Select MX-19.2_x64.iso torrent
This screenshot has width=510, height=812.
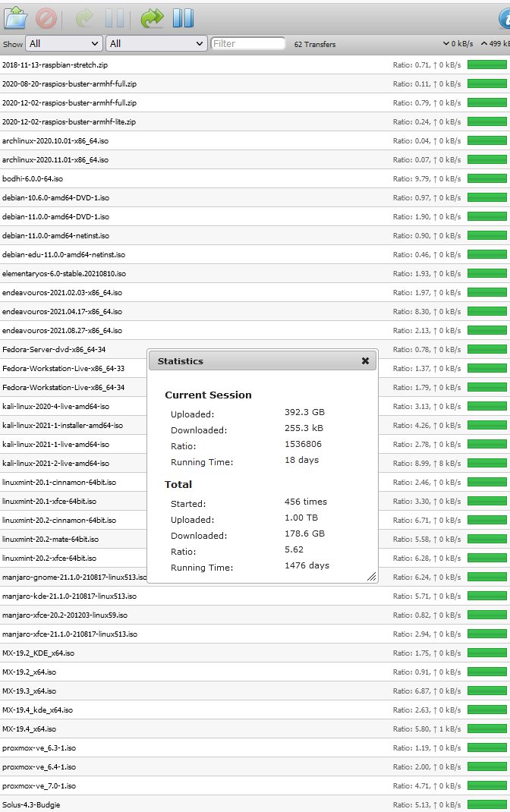pos(255,672)
